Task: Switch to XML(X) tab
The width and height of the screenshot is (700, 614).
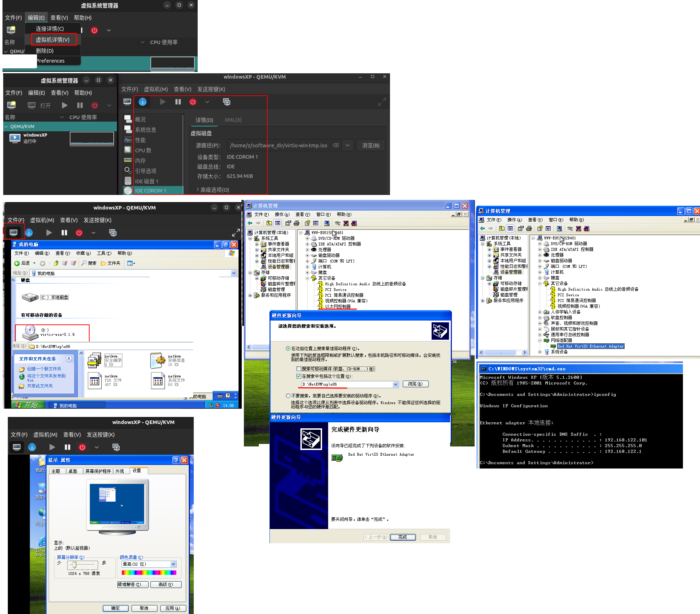Action: (233, 120)
